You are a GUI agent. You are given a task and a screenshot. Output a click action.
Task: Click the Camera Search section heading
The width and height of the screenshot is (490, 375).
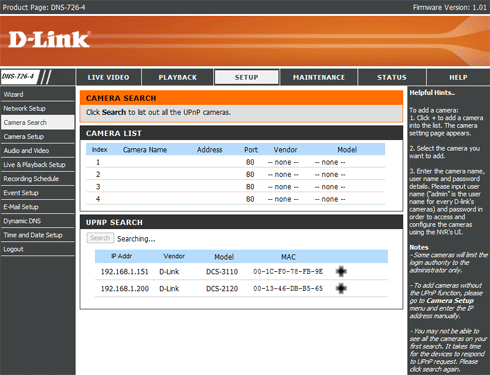[121, 98]
